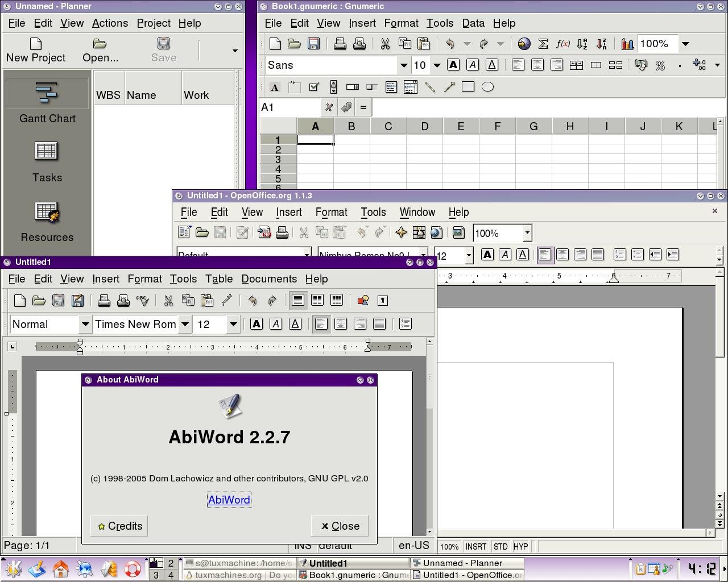Click spell check icon in AbiWord toolbar
The image size is (728, 582).
tap(143, 301)
